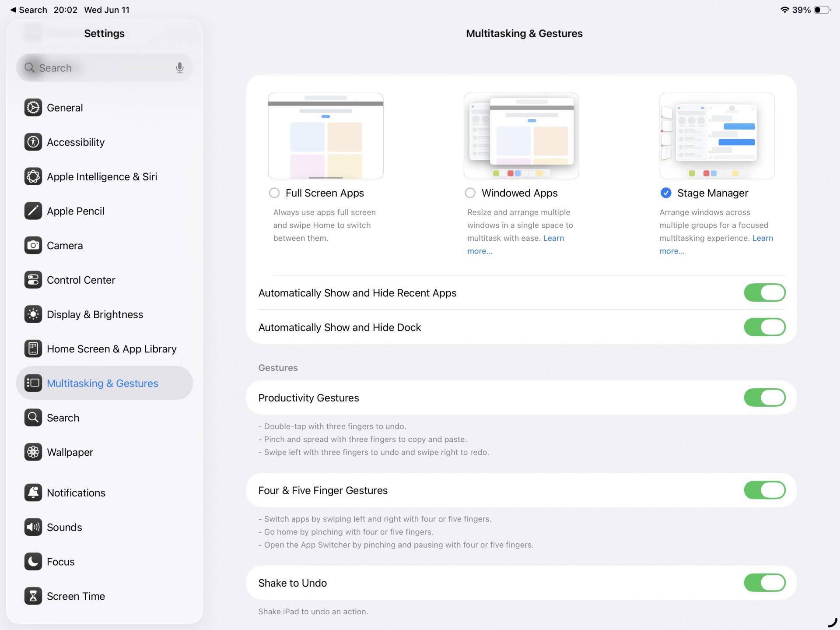Image resolution: width=840 pixels, height=630 pixels.
Task: Open Multitasking & Gestures in the sidebar
Action: pyautogui.click(x=102, y=383)
